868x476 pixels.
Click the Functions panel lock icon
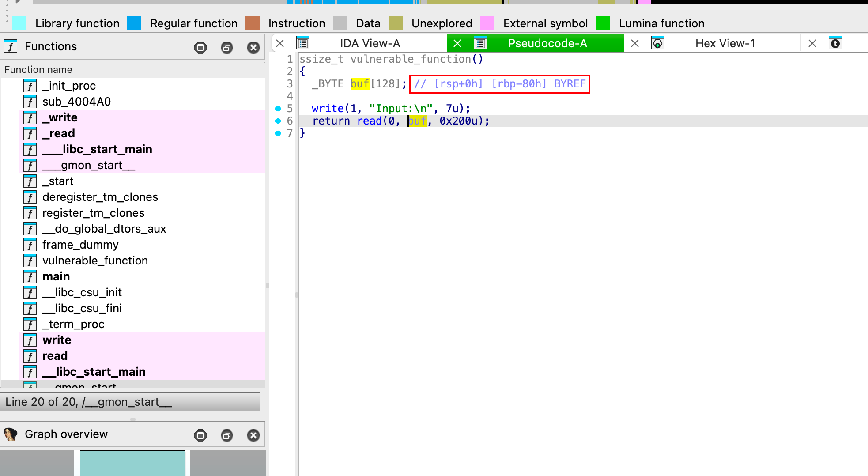point(200,47)
